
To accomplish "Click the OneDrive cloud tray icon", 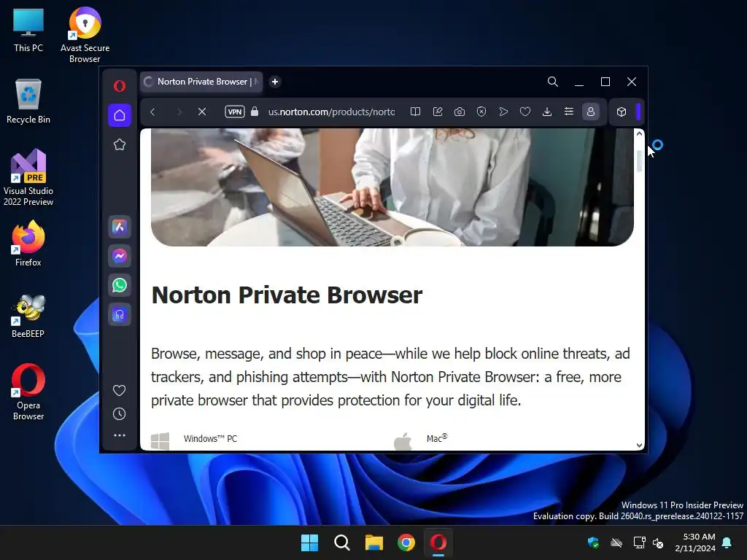I will 616,542.
